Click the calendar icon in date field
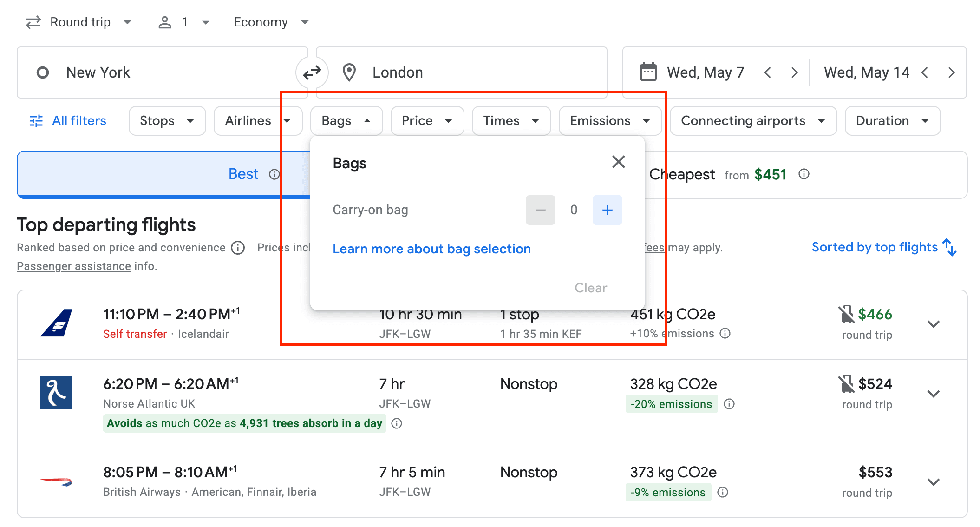The image size is (980, 527). (x=648, y=72)
